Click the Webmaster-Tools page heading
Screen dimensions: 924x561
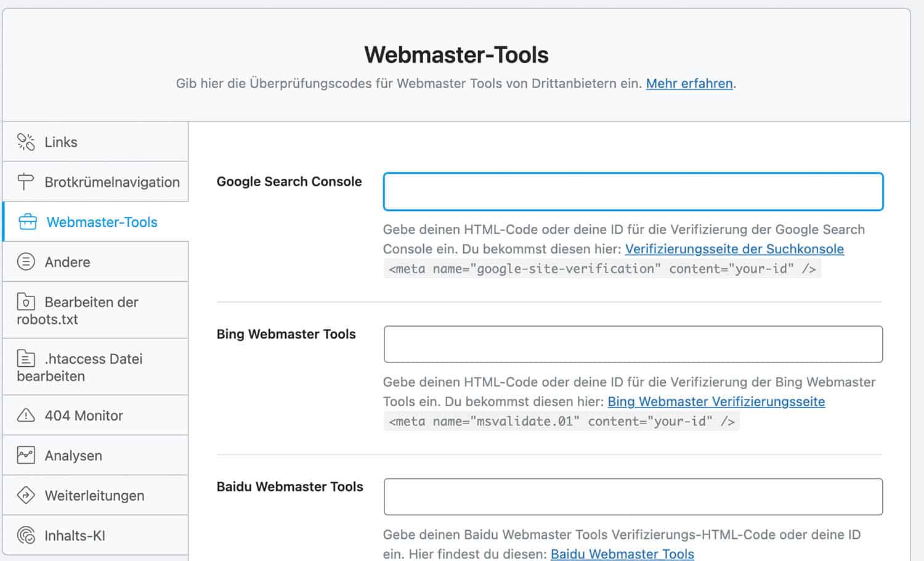(456, 55)
